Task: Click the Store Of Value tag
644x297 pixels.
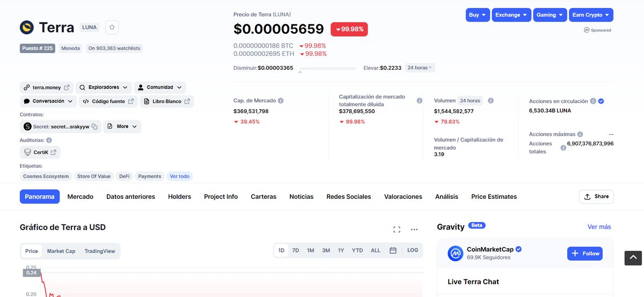Action: click(94, 176)
